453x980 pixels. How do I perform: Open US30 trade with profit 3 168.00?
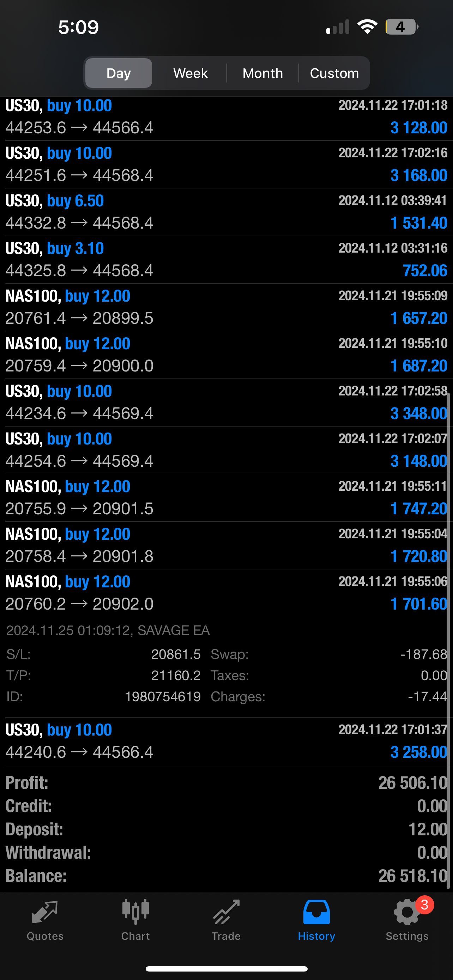pos(226,164)
